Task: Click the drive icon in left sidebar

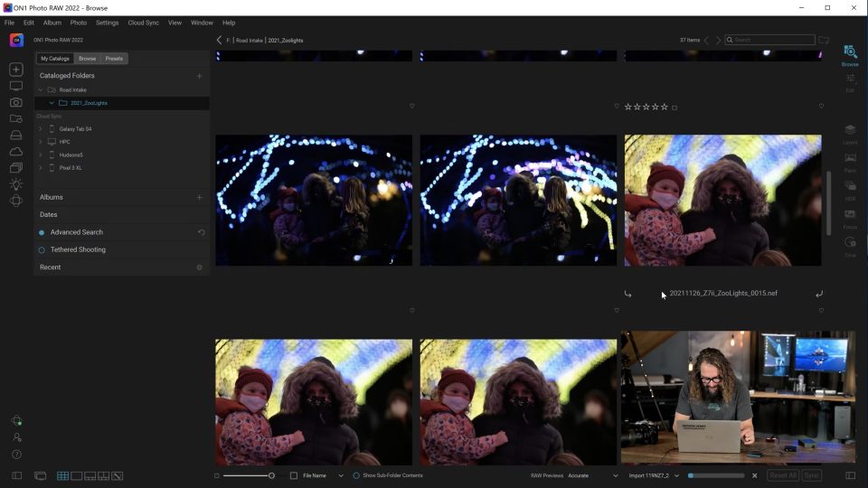Action: (16, 135)
